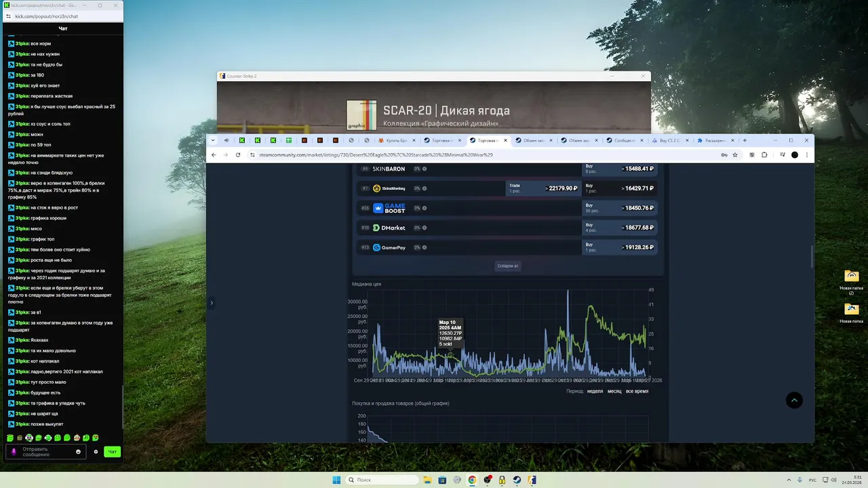This screenshot has height=488, width=868.
Task: Click the chat message 'графика хороши'
Action: 48,218
